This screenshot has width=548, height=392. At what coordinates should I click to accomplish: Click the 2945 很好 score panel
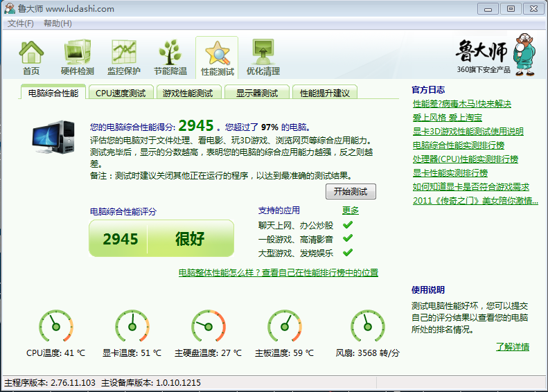click(x=161, y=239)
